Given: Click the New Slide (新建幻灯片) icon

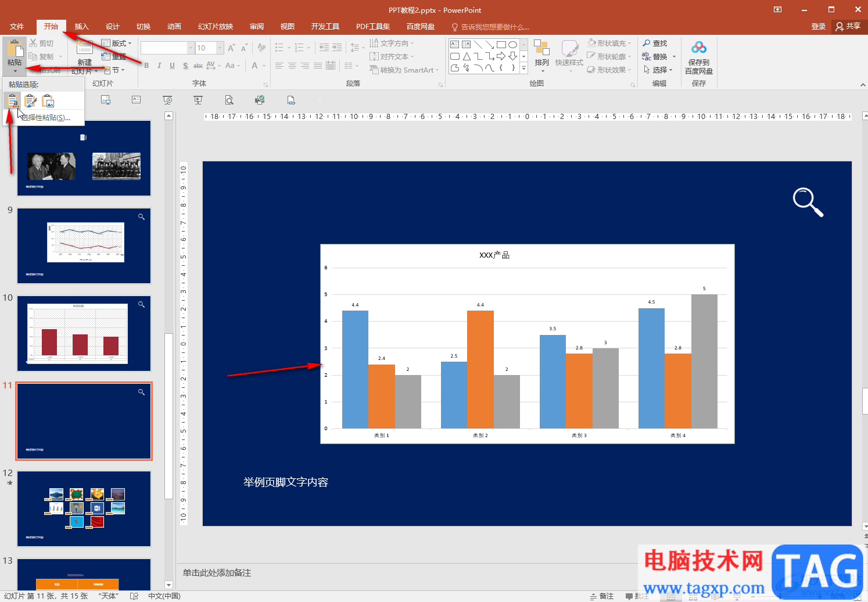Looking at the screenshot, I should point(85,48).
